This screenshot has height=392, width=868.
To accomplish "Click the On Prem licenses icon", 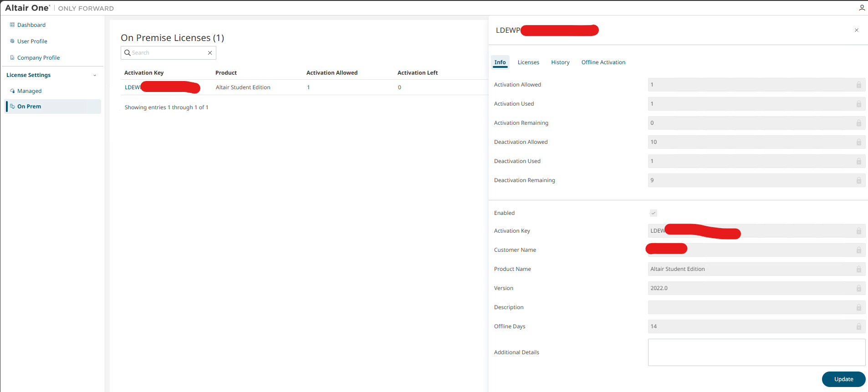I will [x=12, y=106].
